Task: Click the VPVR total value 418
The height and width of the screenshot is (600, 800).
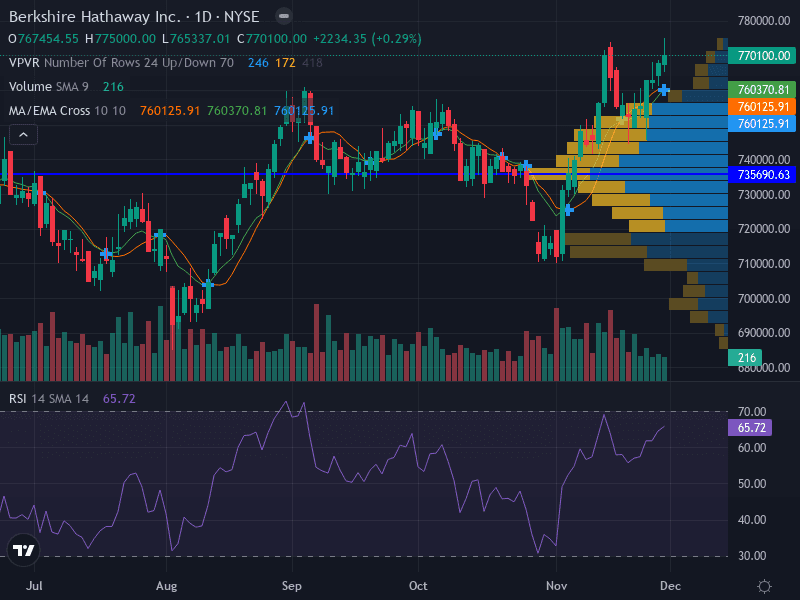Action: click(x=312, y=63)
